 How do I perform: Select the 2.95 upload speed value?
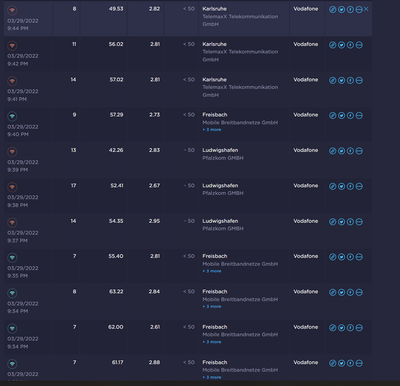click(x=154, y=221)
